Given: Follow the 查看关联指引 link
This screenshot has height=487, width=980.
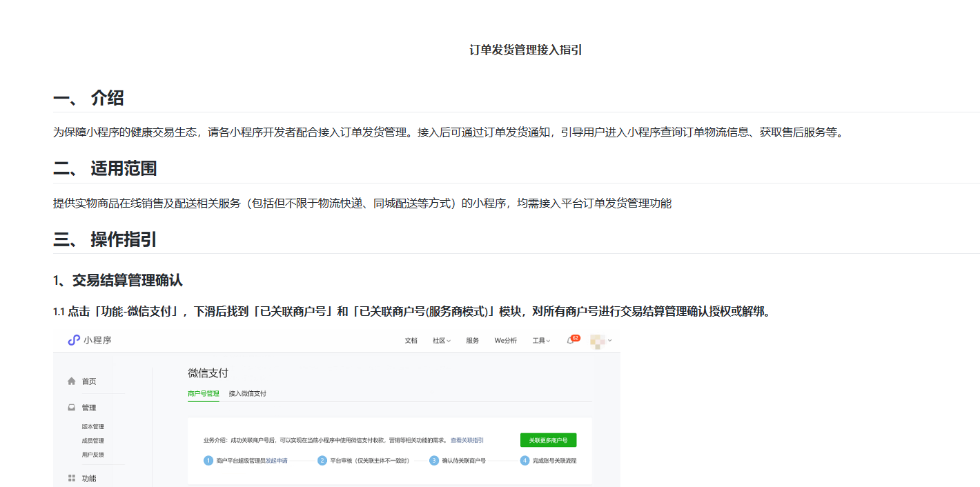Looking at the screenshot, I should (467, 440).
